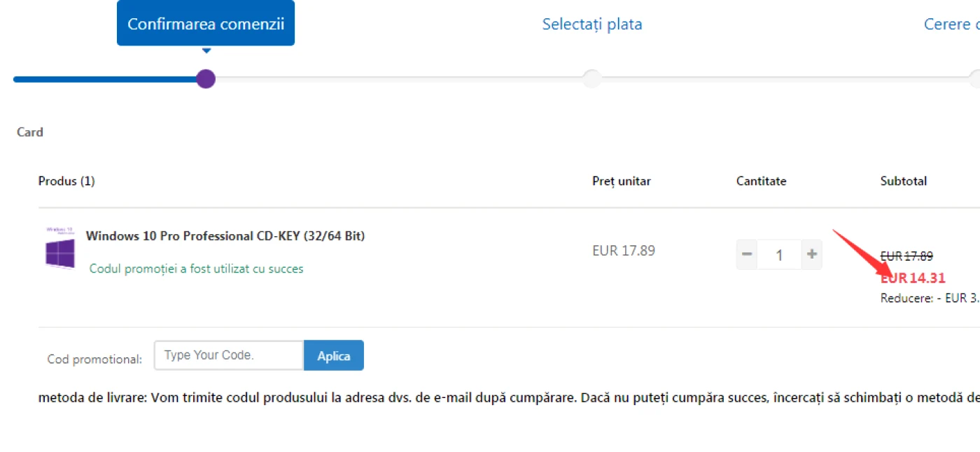Click the purple progress step marker
Image resolution: width=980 pixels, height=452 pixels.
[206, 78]
